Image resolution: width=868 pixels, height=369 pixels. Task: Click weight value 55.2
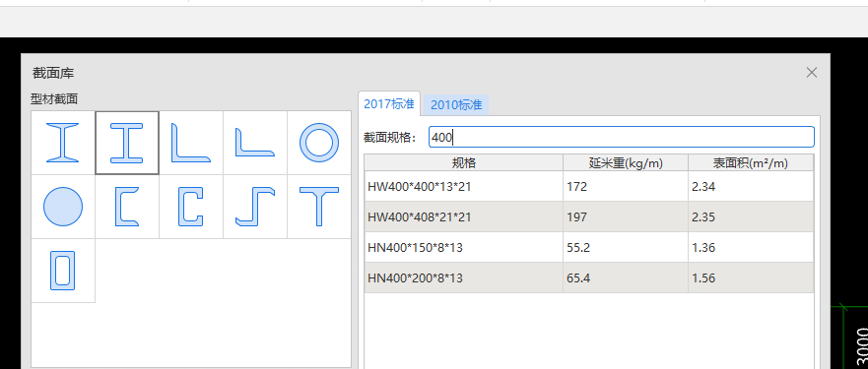coord(578,248)
